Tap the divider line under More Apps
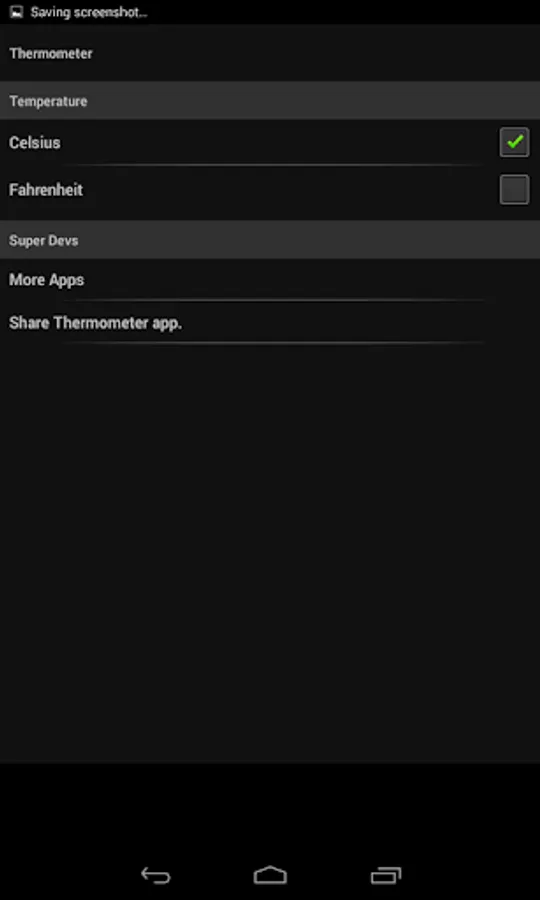 (273, 300)
